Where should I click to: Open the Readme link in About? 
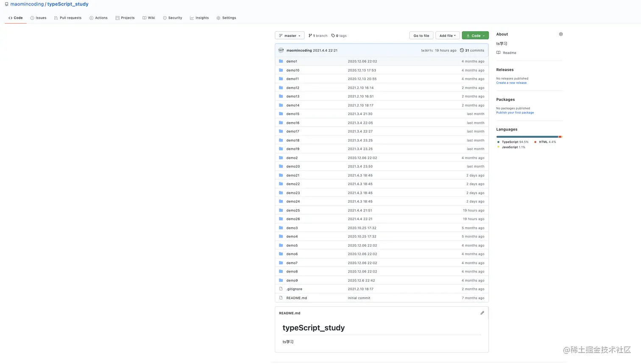point(510,53)
